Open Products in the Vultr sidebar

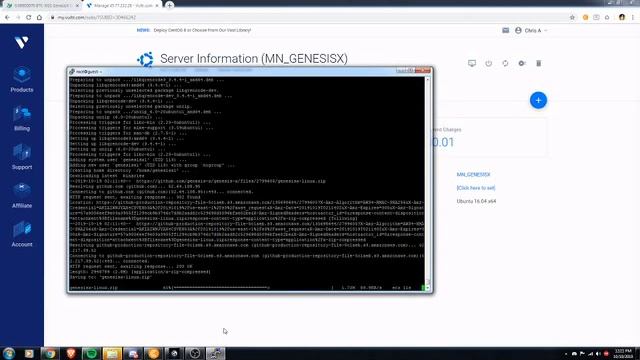coord(22,80)
